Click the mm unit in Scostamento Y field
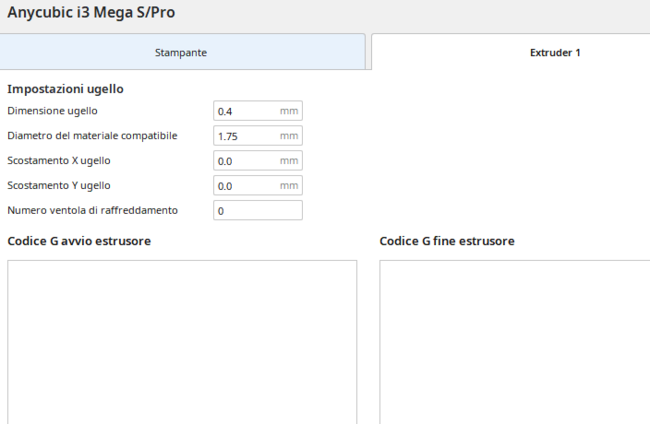 [x=288, y=186]
